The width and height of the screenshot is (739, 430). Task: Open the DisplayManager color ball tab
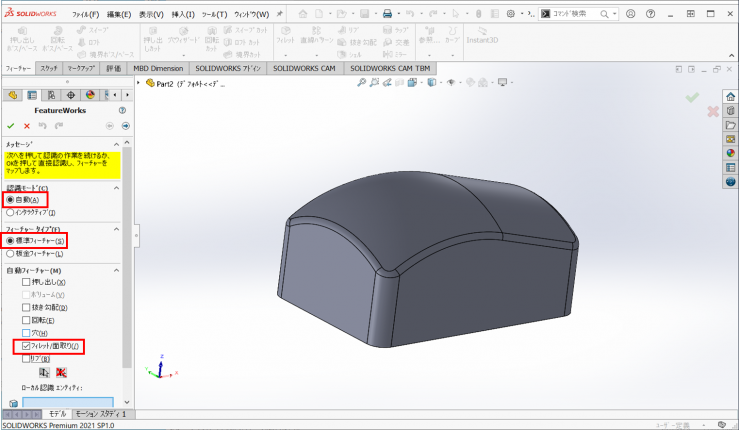click(90, 94)
